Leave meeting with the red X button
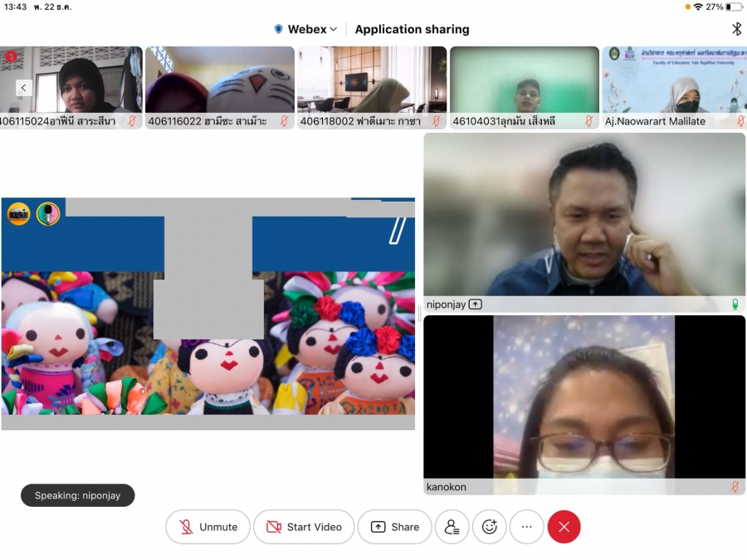The width and height of the screenshot is (747, 560). 564,527
